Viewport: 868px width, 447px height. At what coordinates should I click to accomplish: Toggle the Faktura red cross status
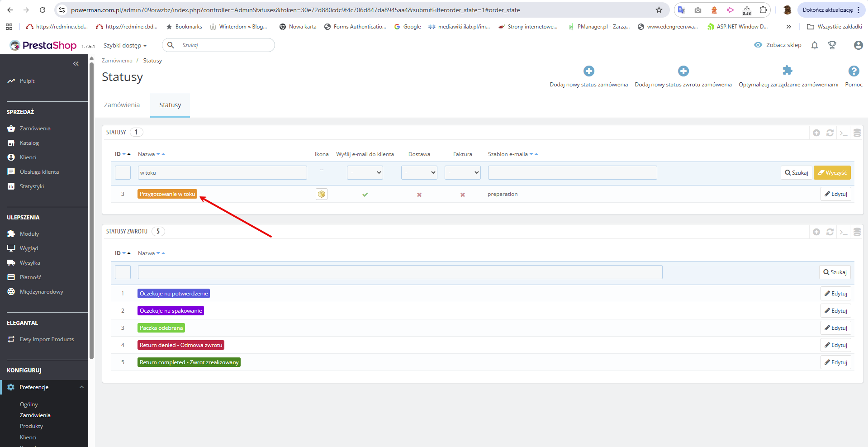[x=463, y=195]
